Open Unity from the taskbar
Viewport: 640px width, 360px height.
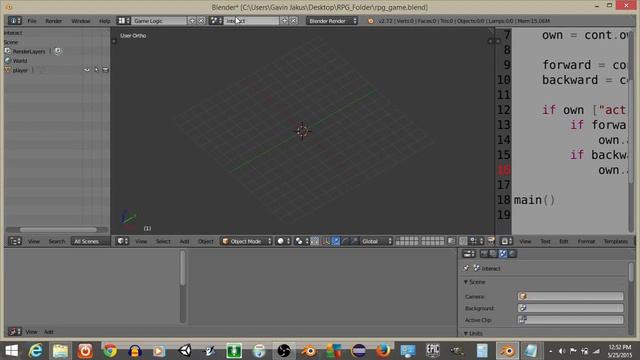pos(184,351)
